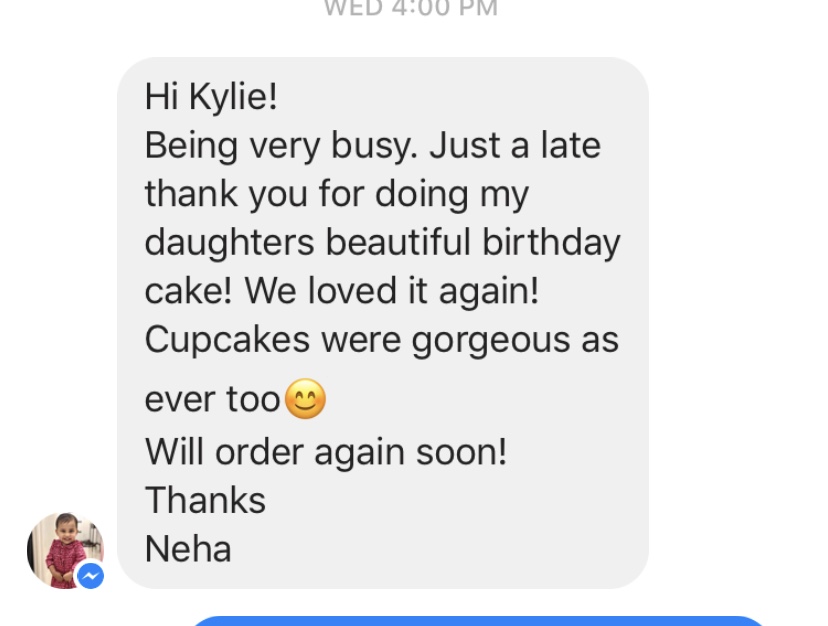This screenshot has width=828, height=626.
Task: Select 'cake! We loved it again!' line
Action: [342, 291]
